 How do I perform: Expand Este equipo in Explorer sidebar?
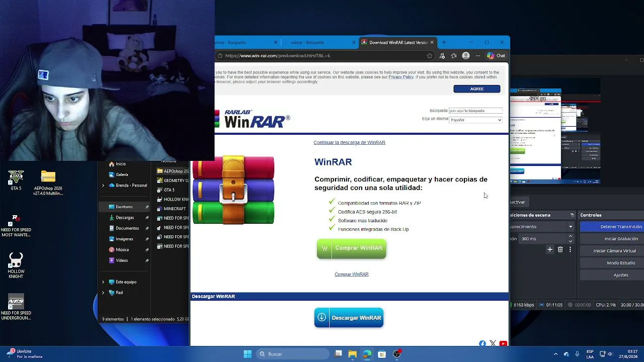[x=103, y=282]
